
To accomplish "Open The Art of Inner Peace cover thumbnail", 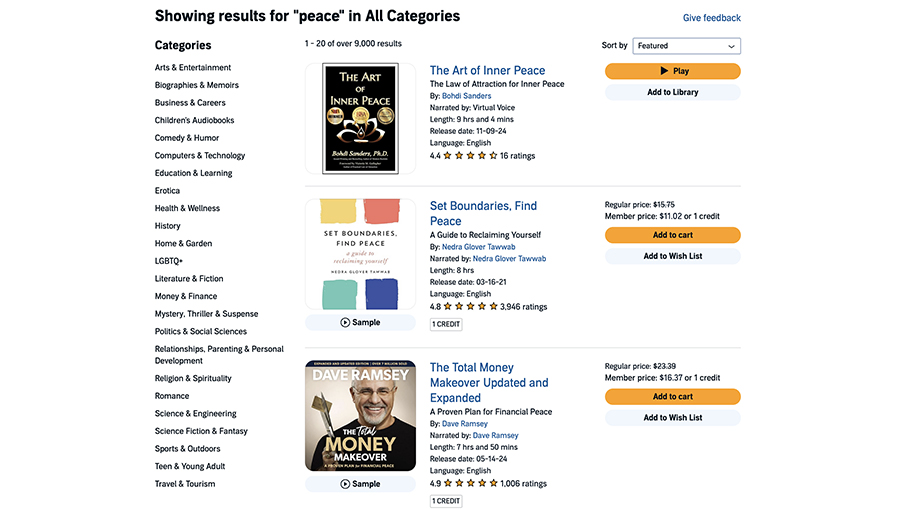I will pos(360,119).
